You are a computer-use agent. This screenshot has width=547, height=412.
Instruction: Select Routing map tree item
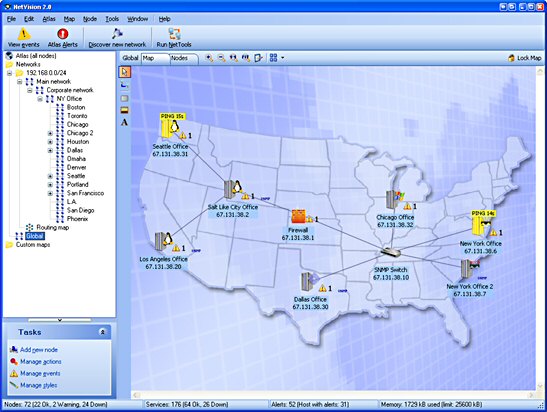pos(53,227)
